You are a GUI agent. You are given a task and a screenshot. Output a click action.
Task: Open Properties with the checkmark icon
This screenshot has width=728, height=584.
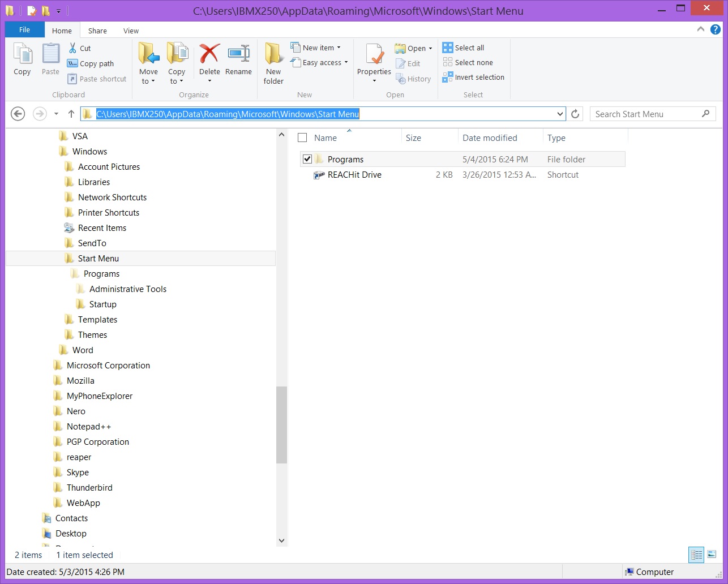(x=374, y=55)
